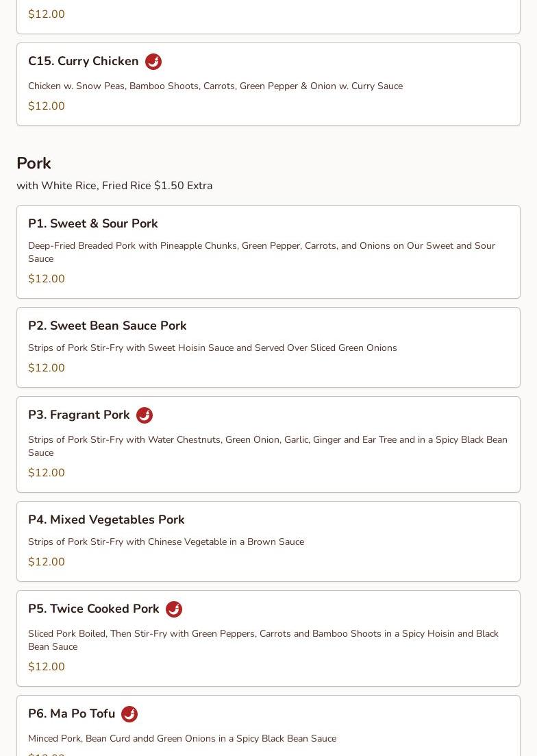Click the spicy icon beside Ma Po Tofu
The height and width of the screenshot is (756, 537).
[x=129, y=714]
